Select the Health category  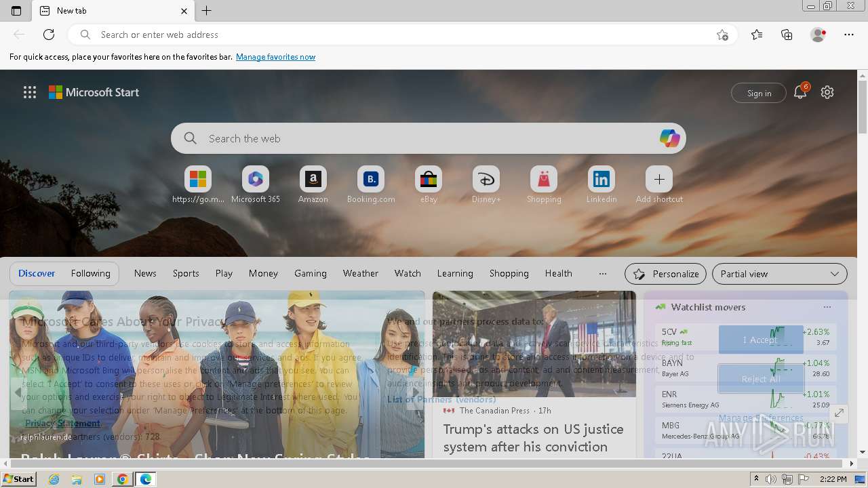coord(559,274)
